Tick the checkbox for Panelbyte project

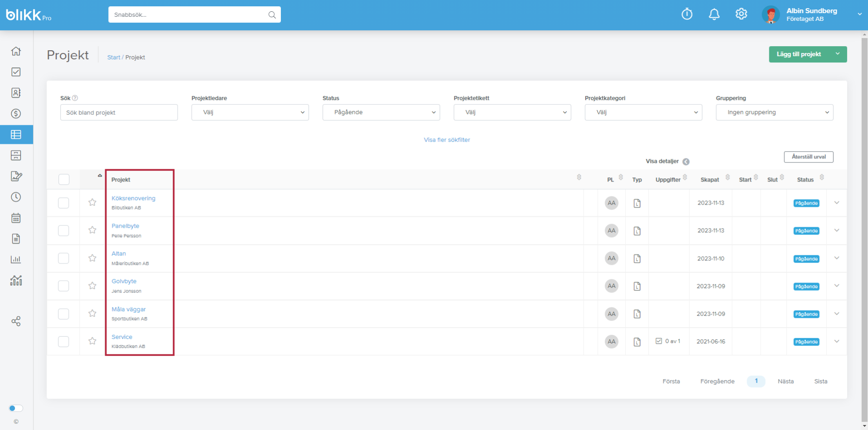[63, 230]
